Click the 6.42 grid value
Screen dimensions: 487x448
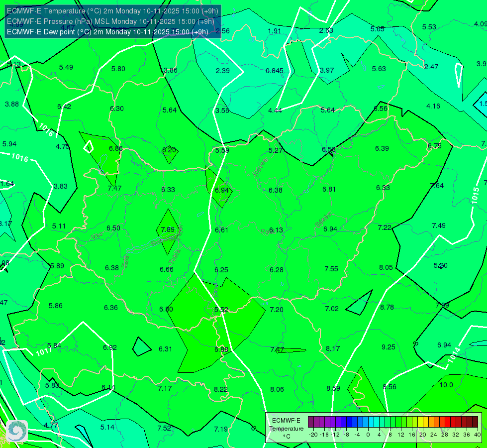(64, 107)
